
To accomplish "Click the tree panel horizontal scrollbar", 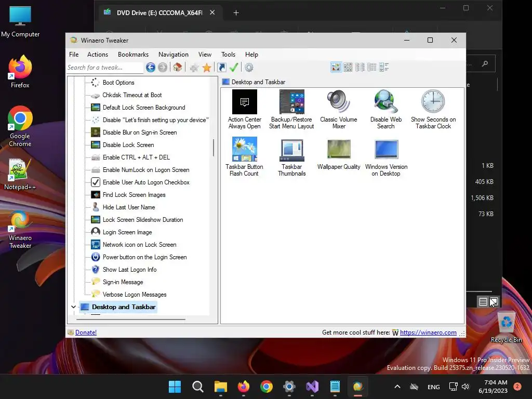I will point(130,320).
